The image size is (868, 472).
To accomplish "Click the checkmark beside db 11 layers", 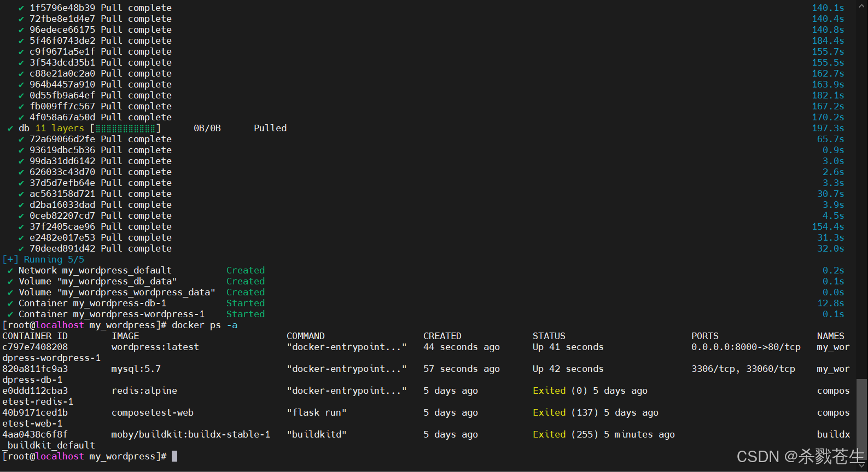I will point(10,129).
